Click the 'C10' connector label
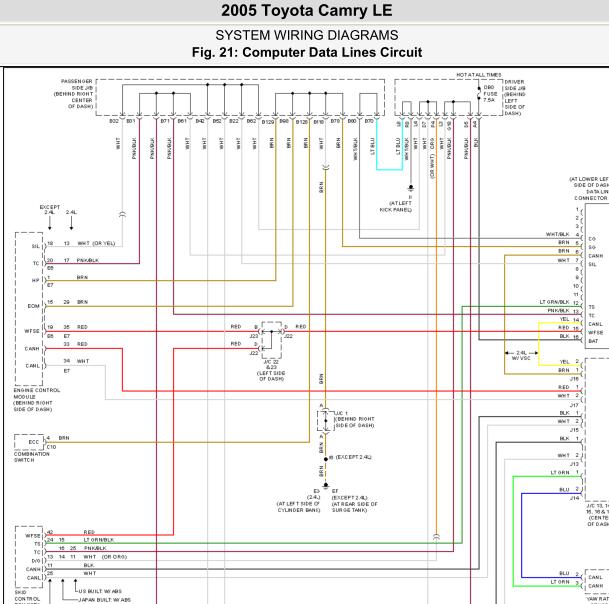This screenshot has width=609, height=604. click(51, 447)
